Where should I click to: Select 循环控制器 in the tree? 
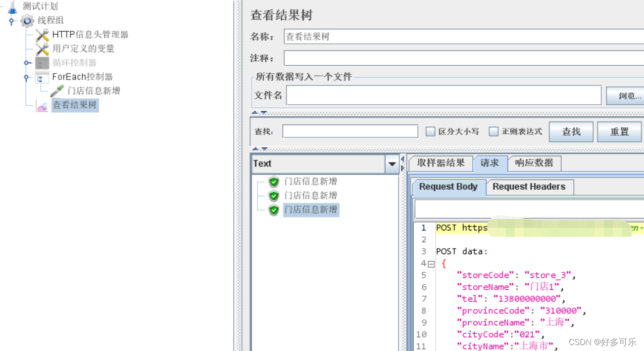pyautogui.click(x=74, y=63)
